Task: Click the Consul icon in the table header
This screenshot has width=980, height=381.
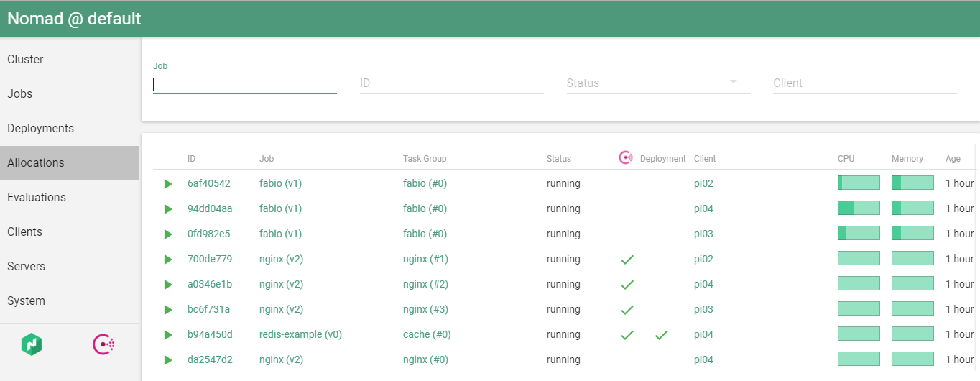Action: coord(626,157)
